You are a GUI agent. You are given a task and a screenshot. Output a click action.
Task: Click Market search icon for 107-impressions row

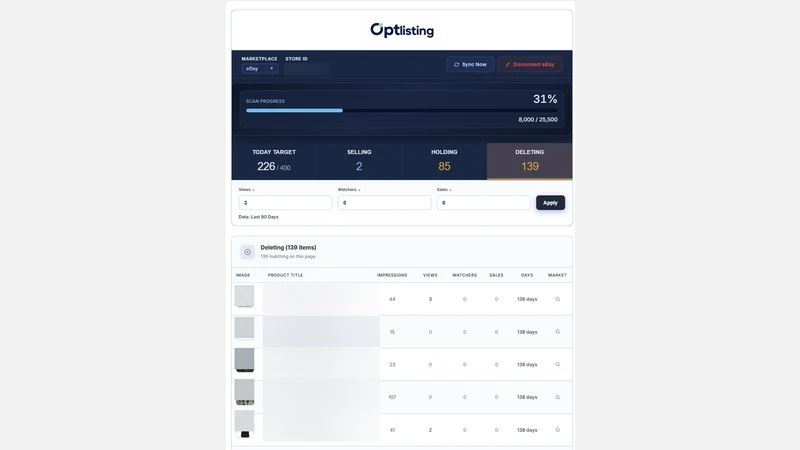click(557, 397)
